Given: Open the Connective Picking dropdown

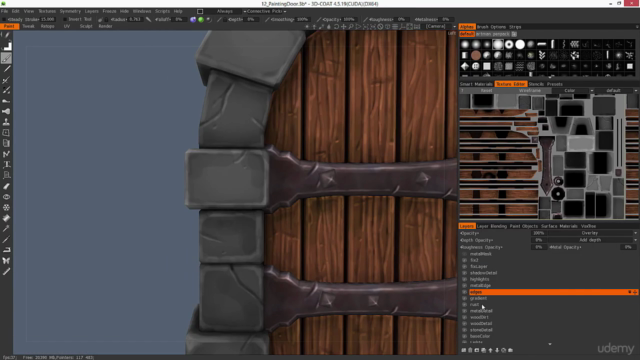Looking at the screenshot, I should click(264, 11).
